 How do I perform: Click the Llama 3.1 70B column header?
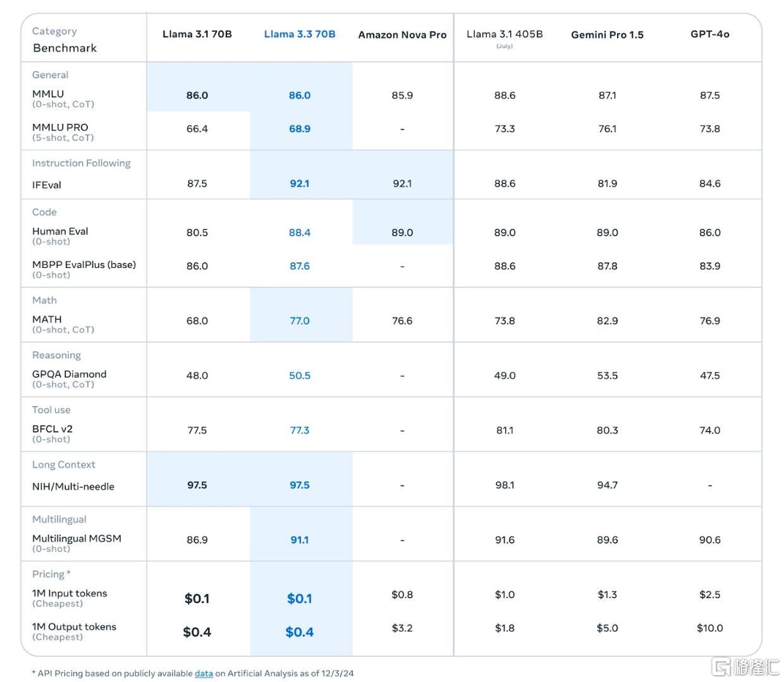point(197,34)
